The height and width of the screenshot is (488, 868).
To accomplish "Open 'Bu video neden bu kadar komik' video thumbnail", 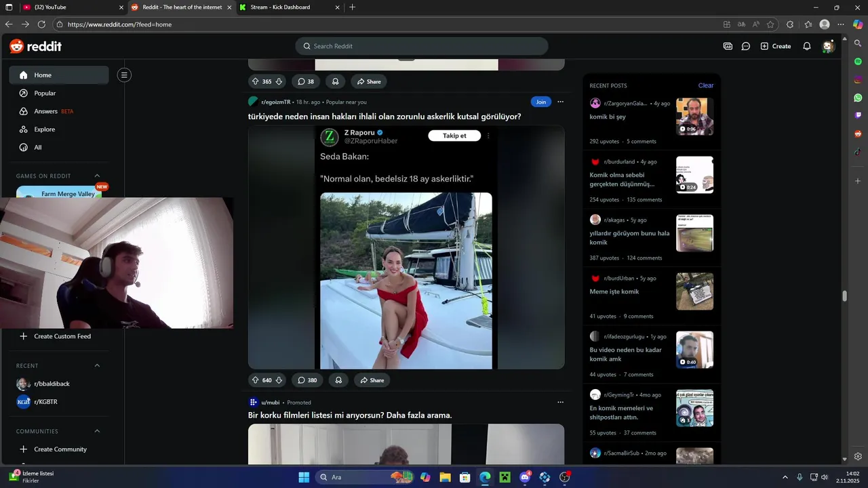I will point(694,350).
